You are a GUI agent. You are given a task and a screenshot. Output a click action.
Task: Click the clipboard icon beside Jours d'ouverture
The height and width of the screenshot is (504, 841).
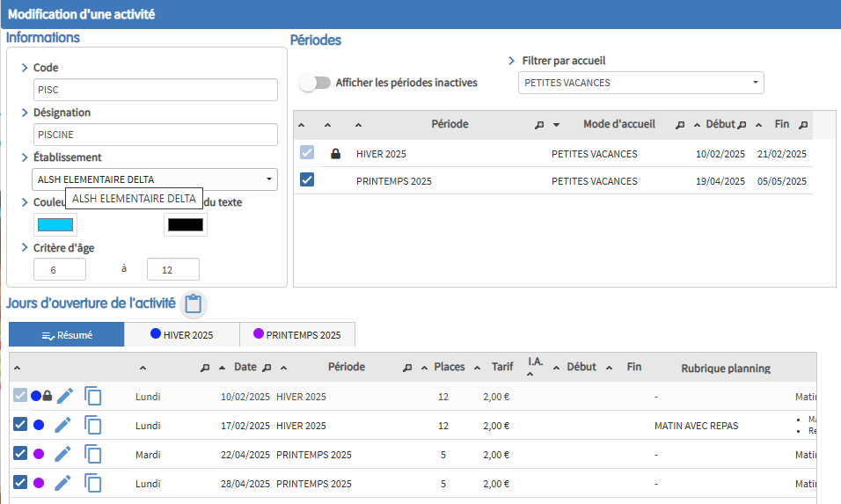pos(194,304)
